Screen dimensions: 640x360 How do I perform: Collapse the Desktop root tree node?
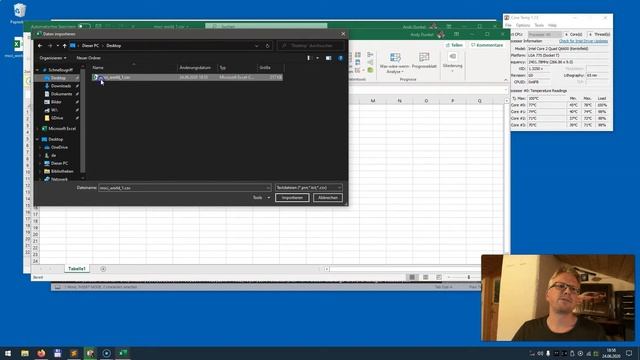pyautogui.click(x=38, y=139)
